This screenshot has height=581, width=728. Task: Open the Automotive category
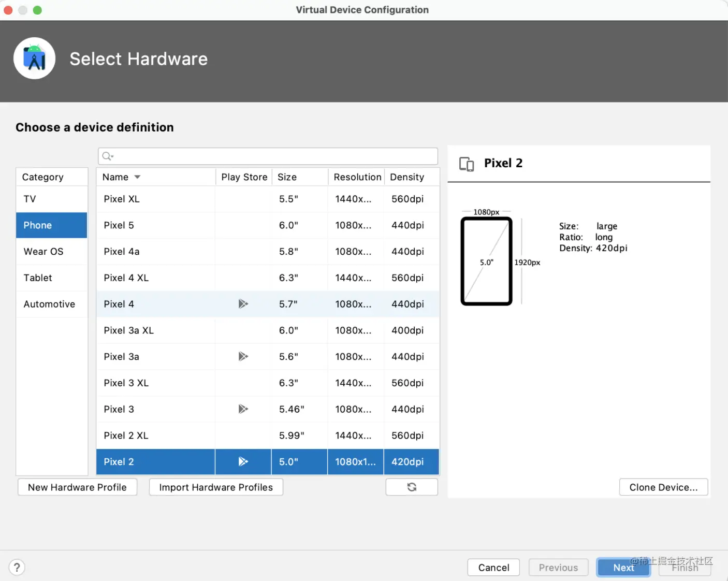pos(52,304)
